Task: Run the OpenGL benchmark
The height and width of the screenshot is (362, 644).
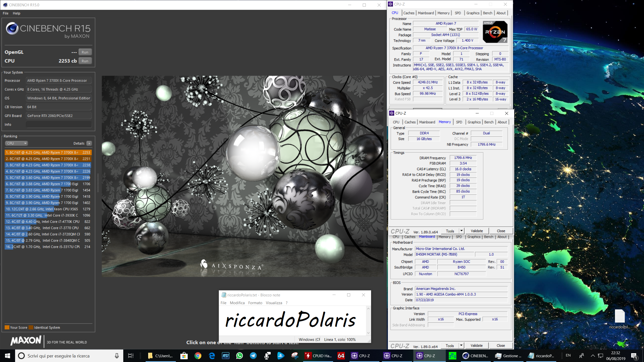Action: point(85,52)
